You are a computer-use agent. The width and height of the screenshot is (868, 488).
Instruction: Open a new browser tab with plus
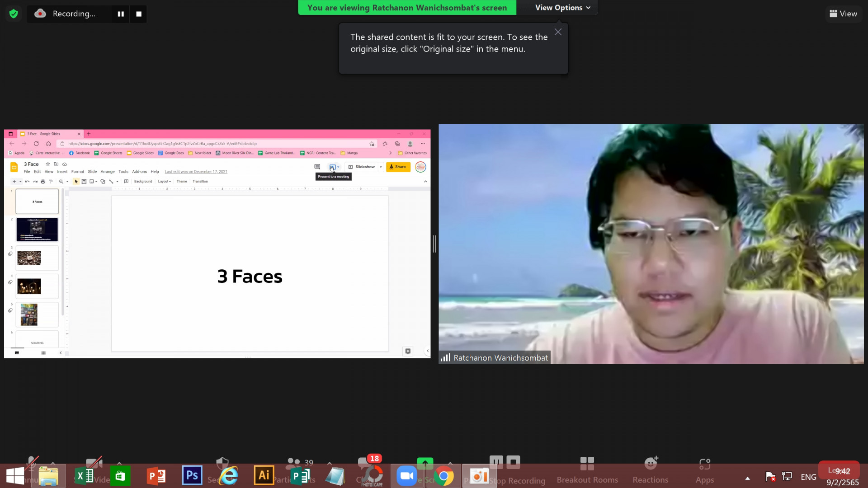pos(89,134)
